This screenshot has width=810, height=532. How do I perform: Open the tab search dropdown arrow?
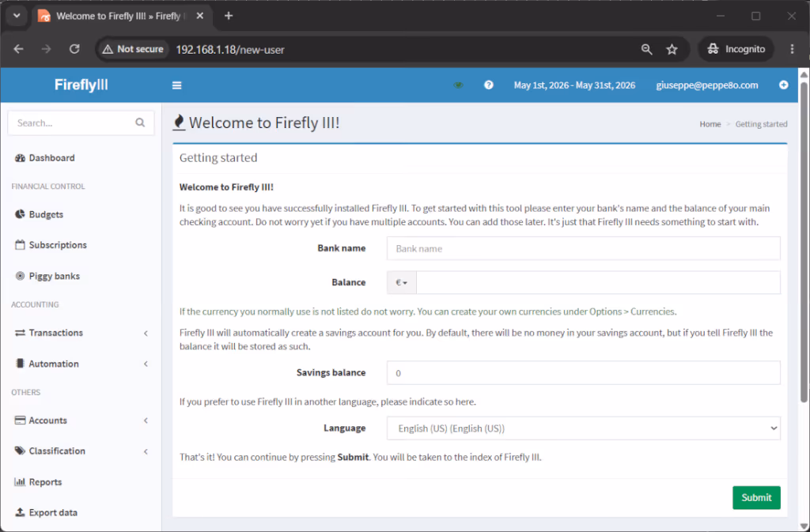click(x=17, y=16)
